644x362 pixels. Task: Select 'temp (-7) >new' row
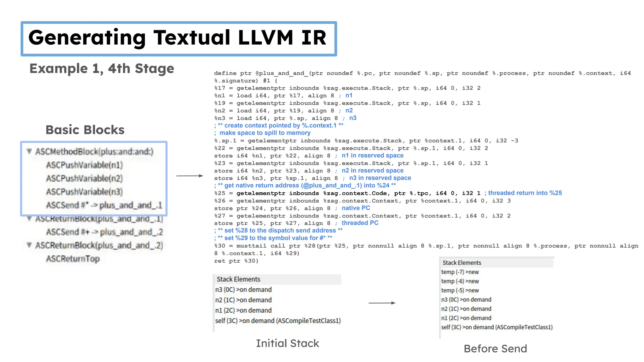(460, 272)
